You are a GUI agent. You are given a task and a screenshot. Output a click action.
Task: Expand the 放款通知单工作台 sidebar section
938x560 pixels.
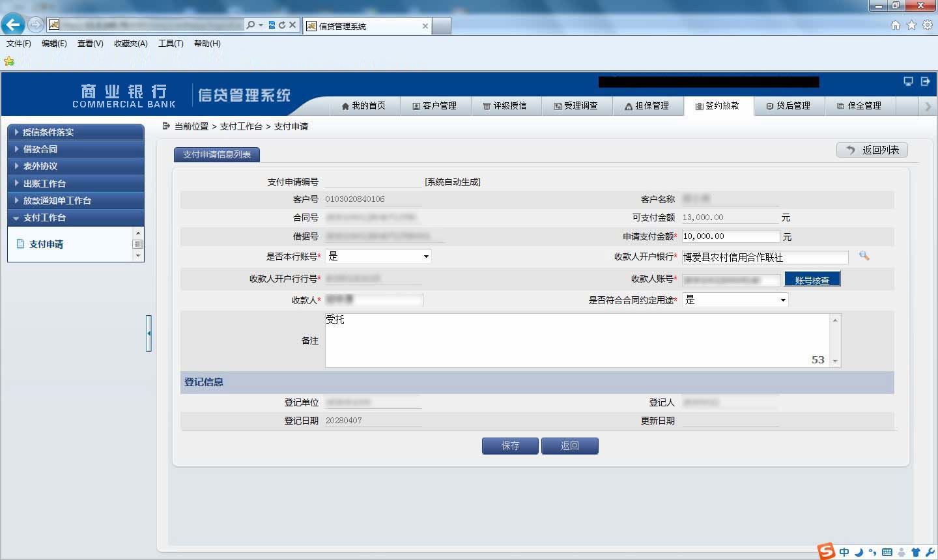[76, 200]
